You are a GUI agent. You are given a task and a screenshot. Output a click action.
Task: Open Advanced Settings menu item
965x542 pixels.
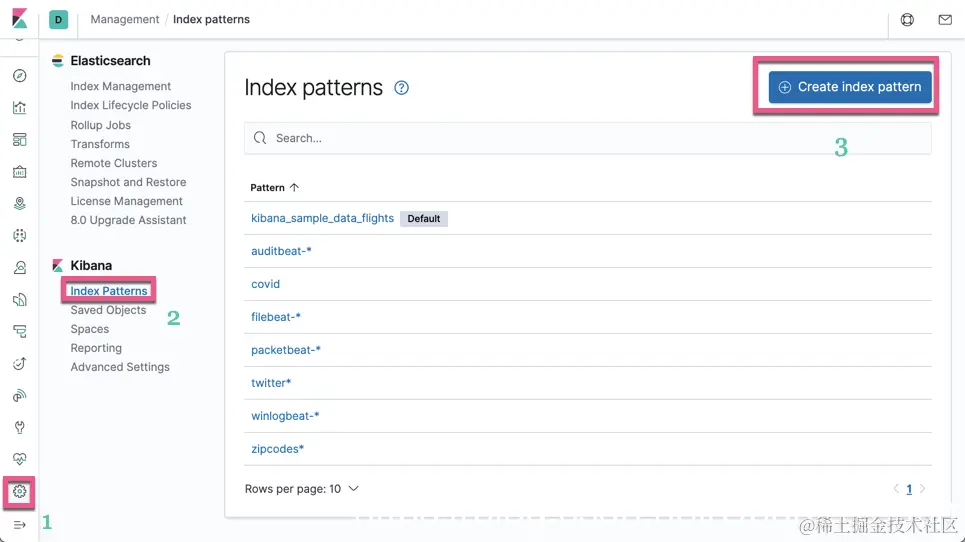tap(120, 367)
